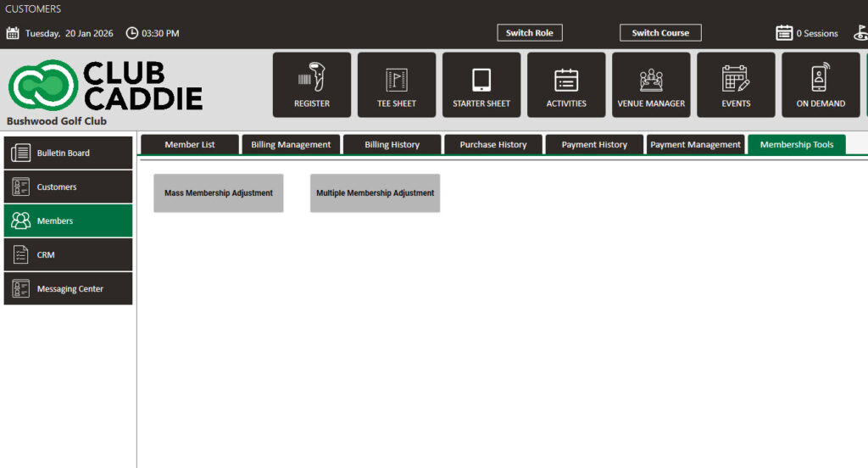Viewport: 868px width, 468px height.
Task: Open the Payment Management tab
Action: point(695,145)
